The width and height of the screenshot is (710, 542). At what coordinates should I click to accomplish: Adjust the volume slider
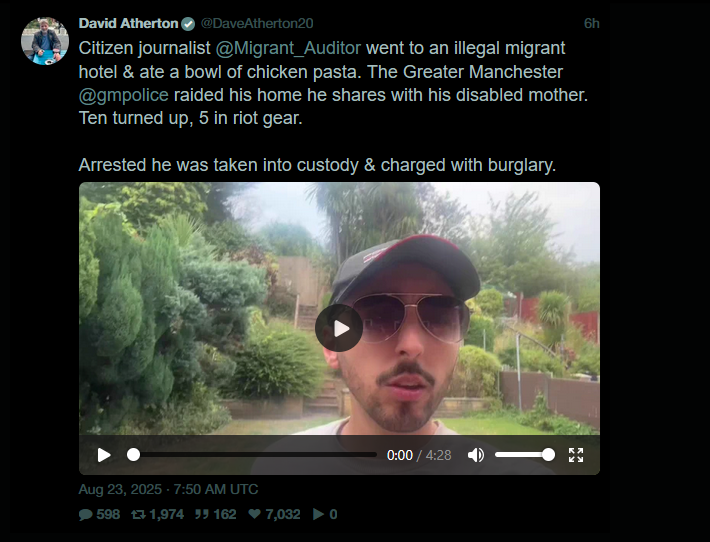pyautogui.click(x=524, y=455)
